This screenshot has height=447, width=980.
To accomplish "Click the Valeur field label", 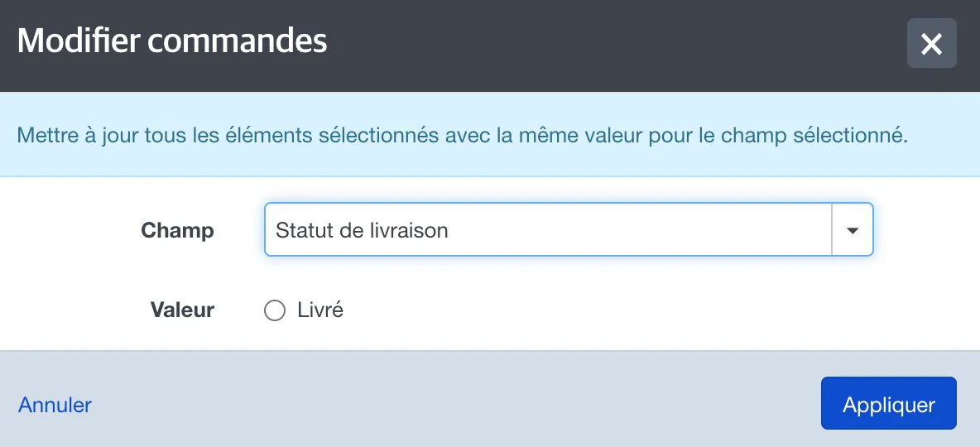I will coord(182,310).
